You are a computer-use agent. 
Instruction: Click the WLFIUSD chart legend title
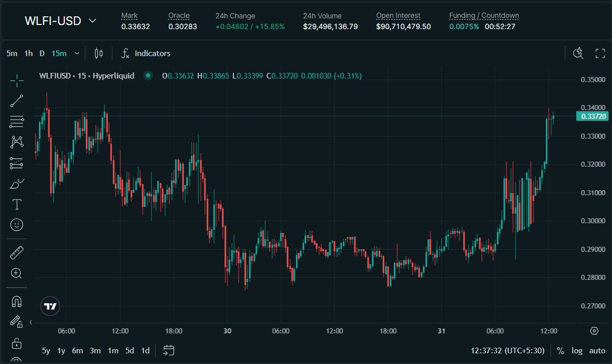(x=87, y=75)
